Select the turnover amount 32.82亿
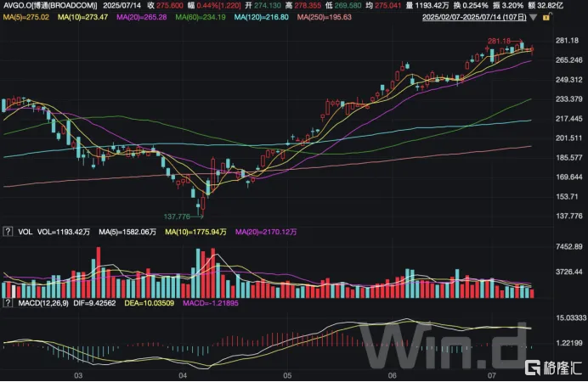The image size is (588, 382). click(550, 6)
